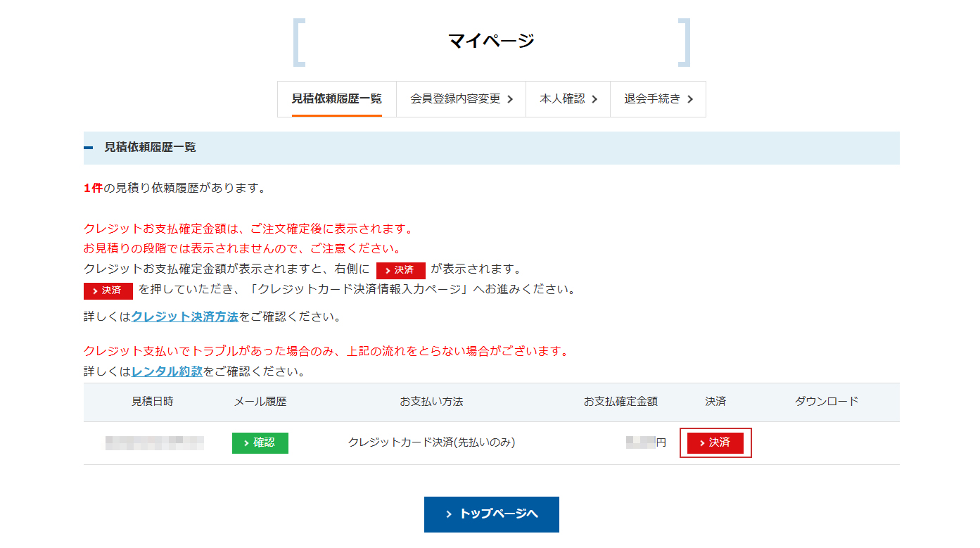Image resolution: width=980 pixels, height=548 pixels.
Task: Select the 見積依頼履歴一覧 tab
Action: tap(336, 98)
